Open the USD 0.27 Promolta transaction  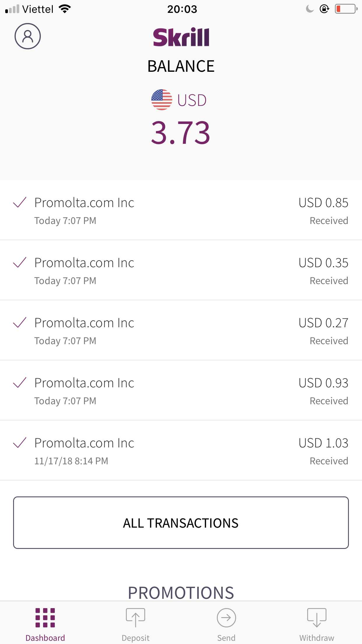(181, 331)
